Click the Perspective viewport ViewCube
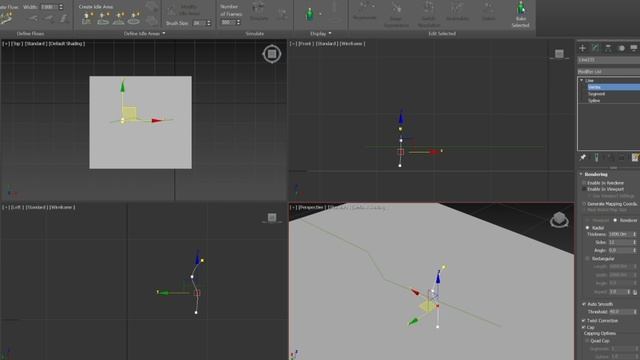Image resolution: width=640 pixels, height=360 pixels. click(559, 220)
